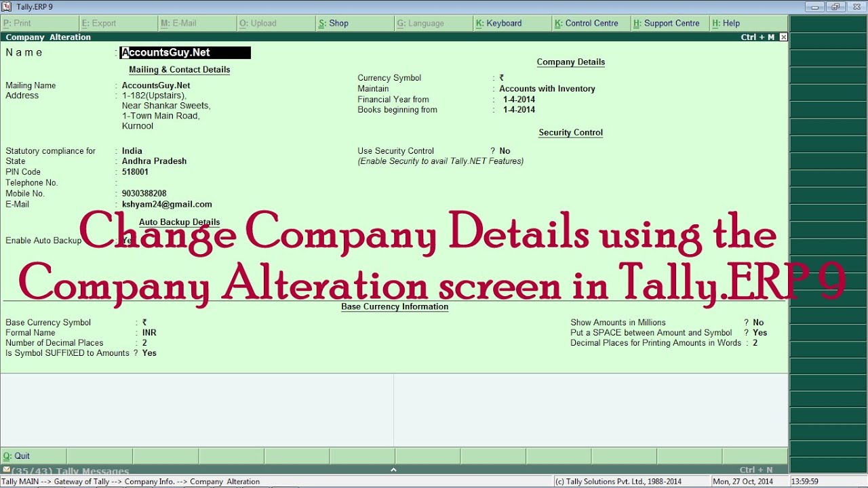Click the Upload toolbar button
The width and height of the screenshot is (868, 488).
[x=275, y=23]
